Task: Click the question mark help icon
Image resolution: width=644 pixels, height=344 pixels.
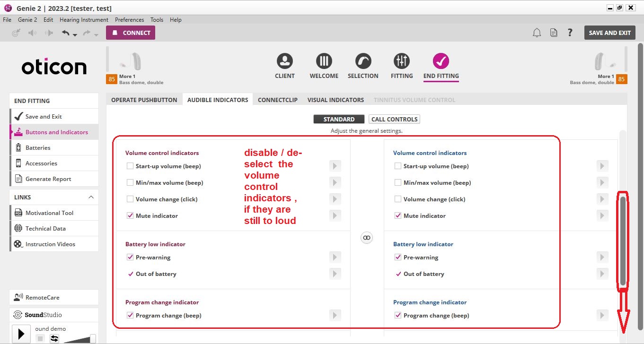Action: pos(570,33)
